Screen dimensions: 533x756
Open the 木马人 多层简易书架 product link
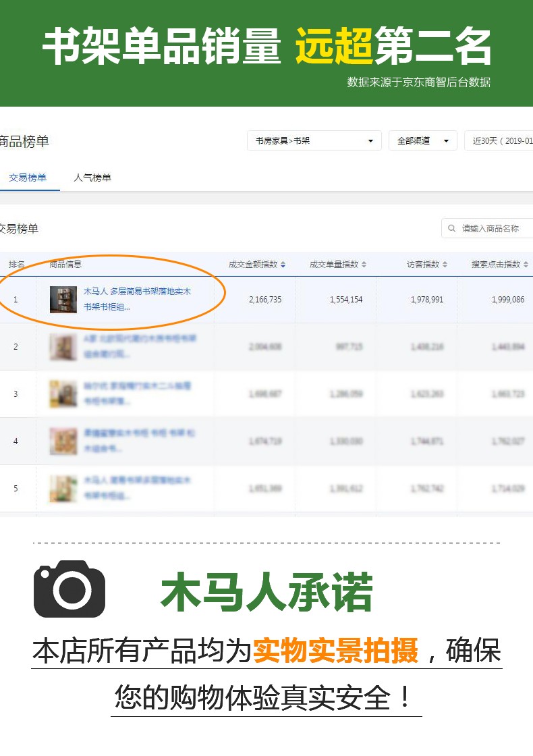coord(138,299)
